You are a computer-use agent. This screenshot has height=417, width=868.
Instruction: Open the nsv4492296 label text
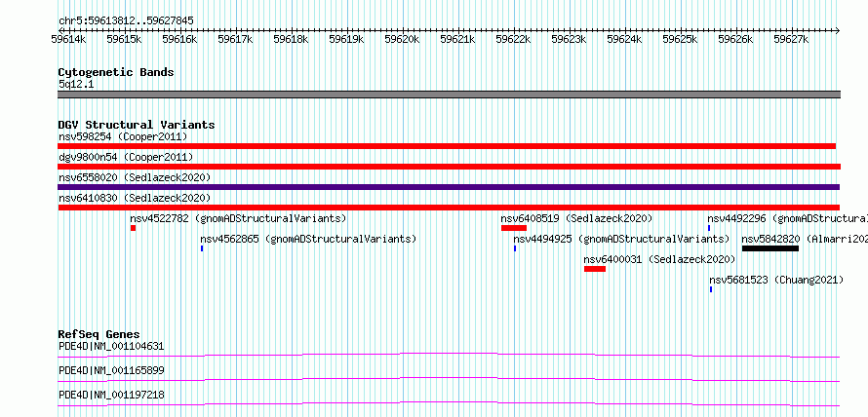pyautogui.click(x=736, y=218)
